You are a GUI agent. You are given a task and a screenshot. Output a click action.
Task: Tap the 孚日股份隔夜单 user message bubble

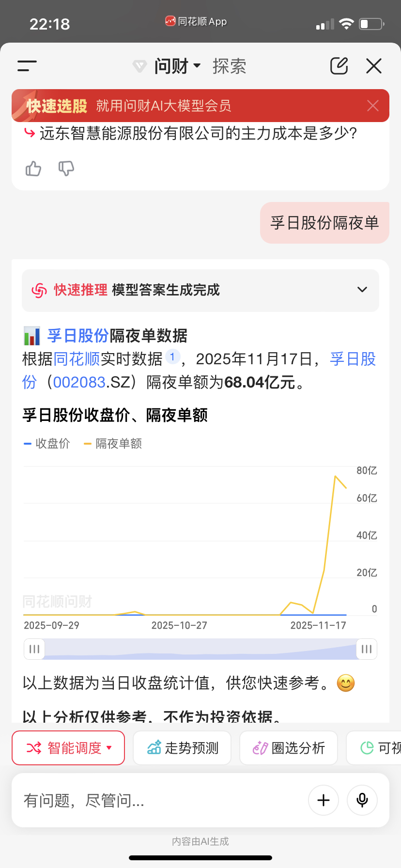pos(324,223)
